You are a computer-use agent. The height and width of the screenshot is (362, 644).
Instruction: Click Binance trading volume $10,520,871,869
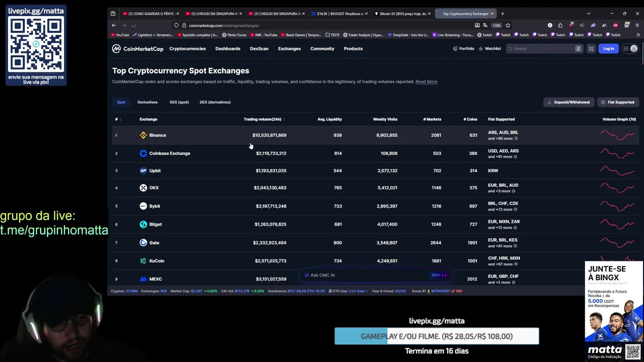[269, 135]
